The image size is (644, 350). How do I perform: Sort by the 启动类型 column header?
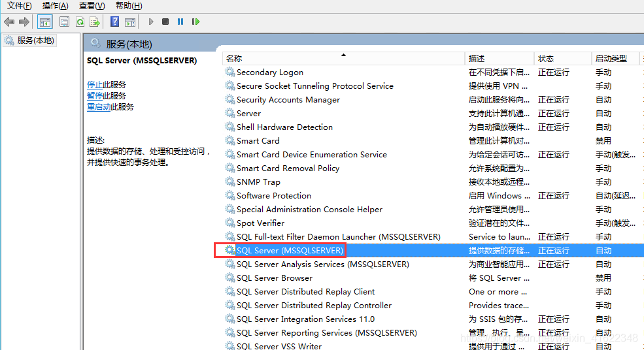[615, 59]
